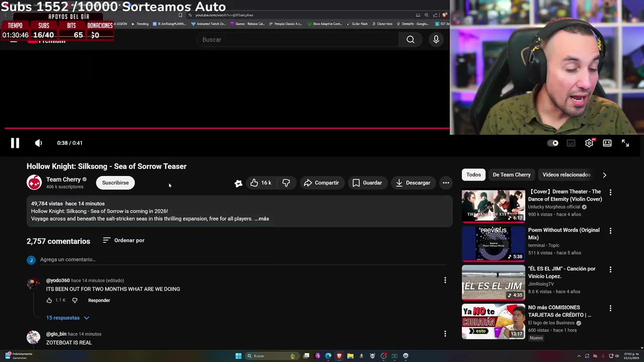644x362 pixels.
Task: Open options for Dream Theater cover video
Action: tap(610, 192)
